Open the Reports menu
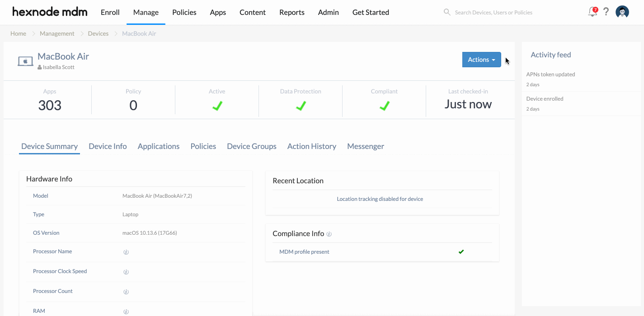The image size is (644, 316). (x=292, y=12)
